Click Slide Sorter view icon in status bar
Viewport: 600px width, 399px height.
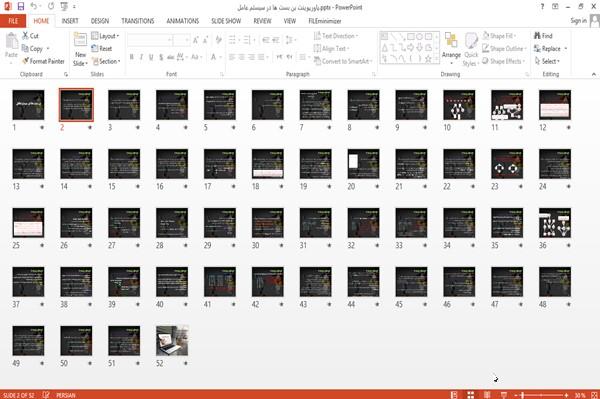pyautogui.click(x=471, y=395)
